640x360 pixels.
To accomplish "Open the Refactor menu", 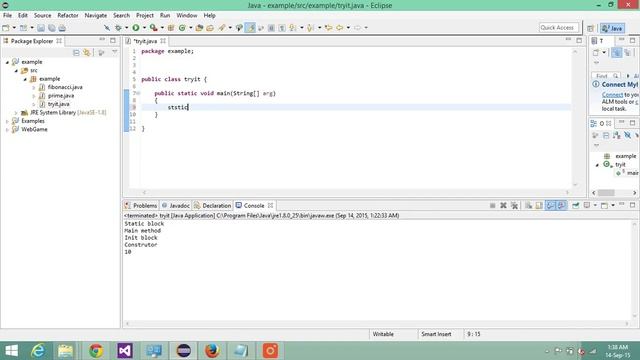I will click(68, 16).
